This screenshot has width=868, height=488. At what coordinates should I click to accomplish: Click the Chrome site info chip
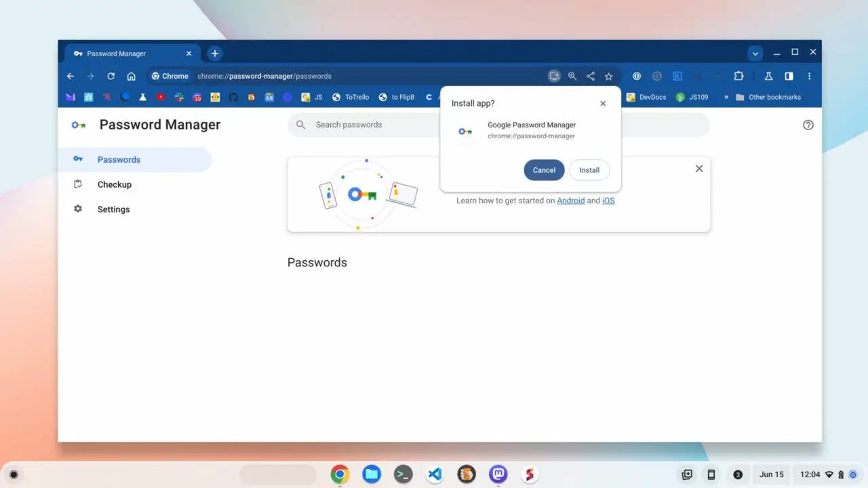(170, 76)
